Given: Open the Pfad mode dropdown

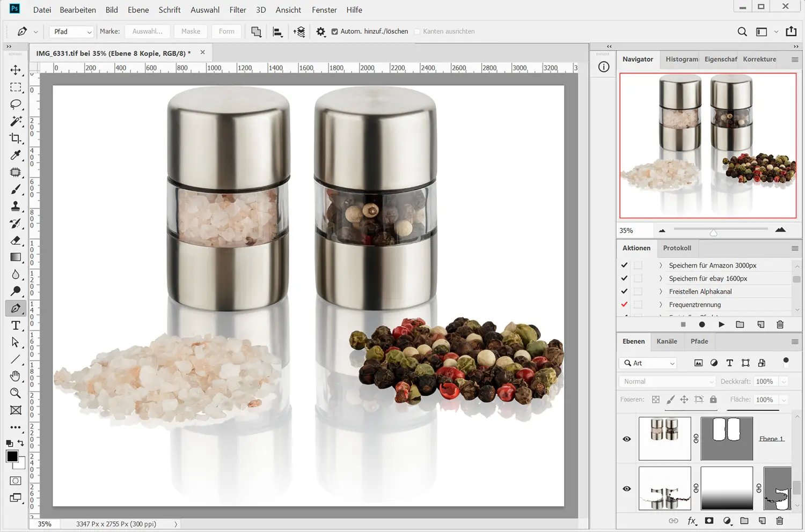Looking at the screenshot, I should pyautogui.click(x=72, y=32).
